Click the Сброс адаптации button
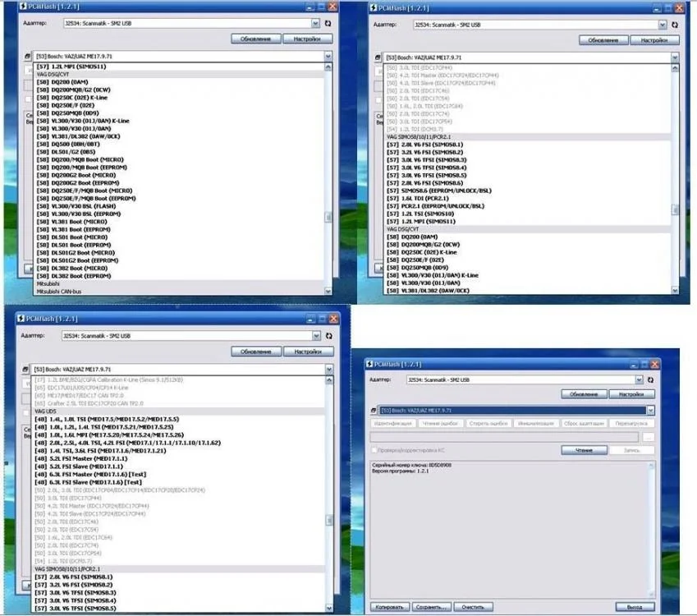697x616 pixels. coord(584,424)
